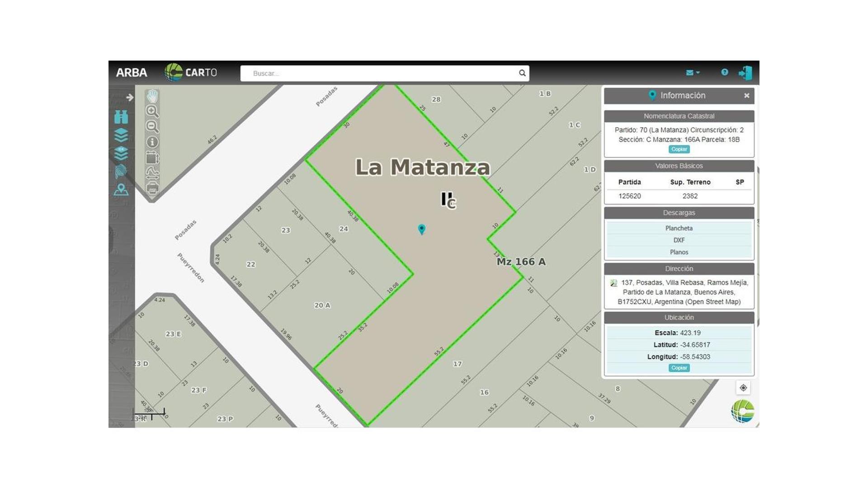Open the Planos download link
This screenshot has width=868, height=488.
(x=679, y=252)
